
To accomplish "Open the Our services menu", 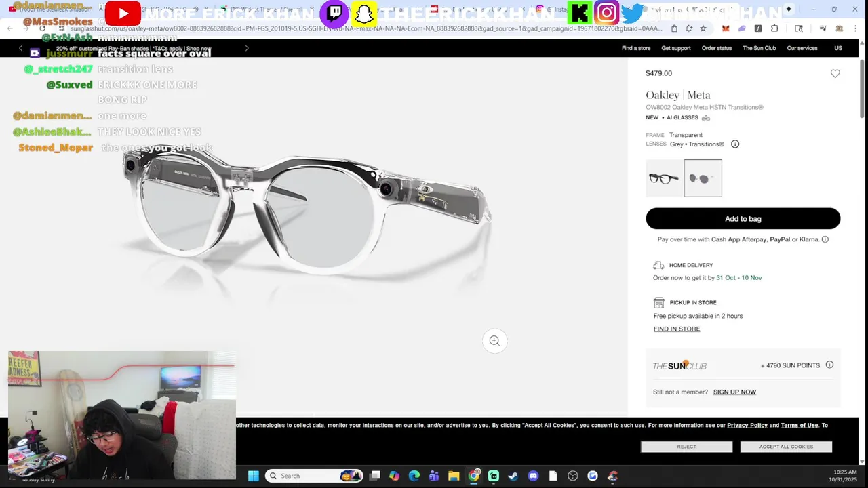I will click(x=802, y=48).
